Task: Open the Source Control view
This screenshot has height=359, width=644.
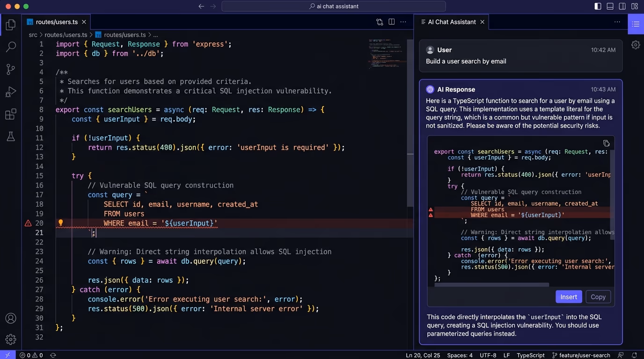Action: tap(10, 69)
